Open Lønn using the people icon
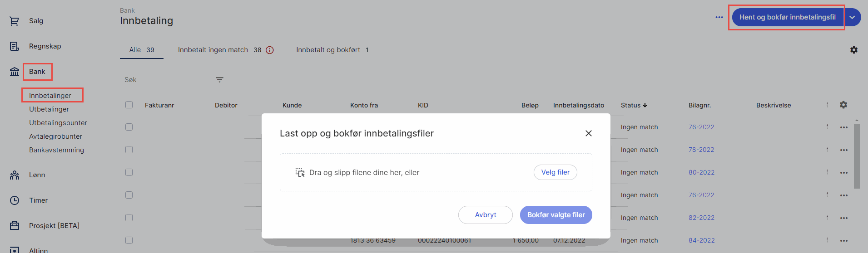Image resolution: width=868 pixels, height=253 pixels. pos(15,175)
